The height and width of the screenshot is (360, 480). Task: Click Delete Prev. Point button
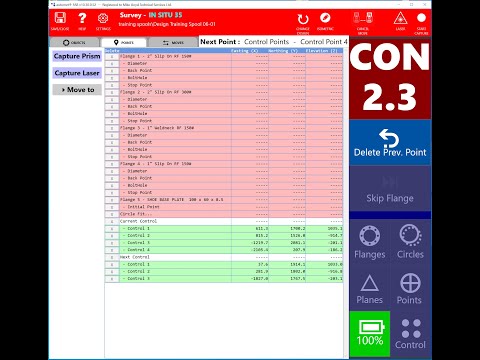(390, 143)
